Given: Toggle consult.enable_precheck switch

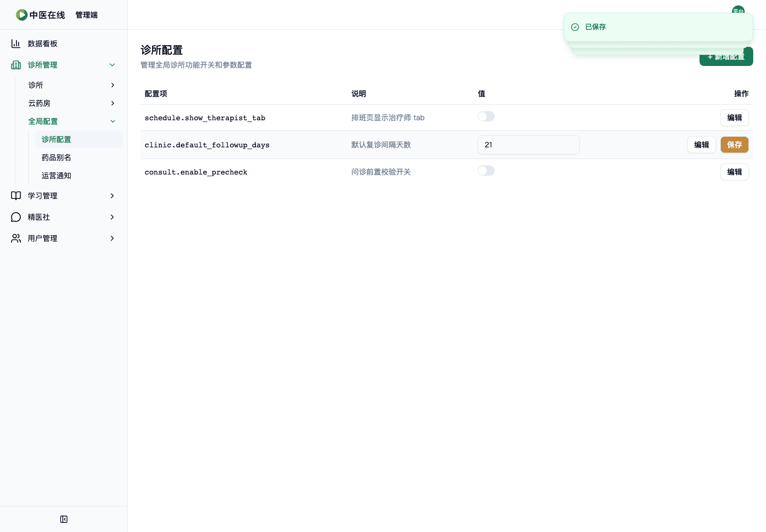Looking at the screenshot, I should (x=486, y=171).
